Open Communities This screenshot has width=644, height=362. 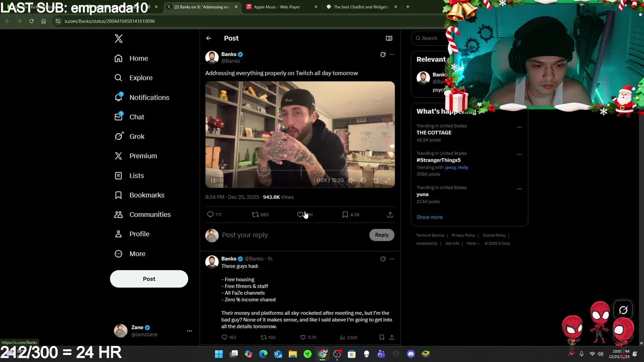[142, 215]
